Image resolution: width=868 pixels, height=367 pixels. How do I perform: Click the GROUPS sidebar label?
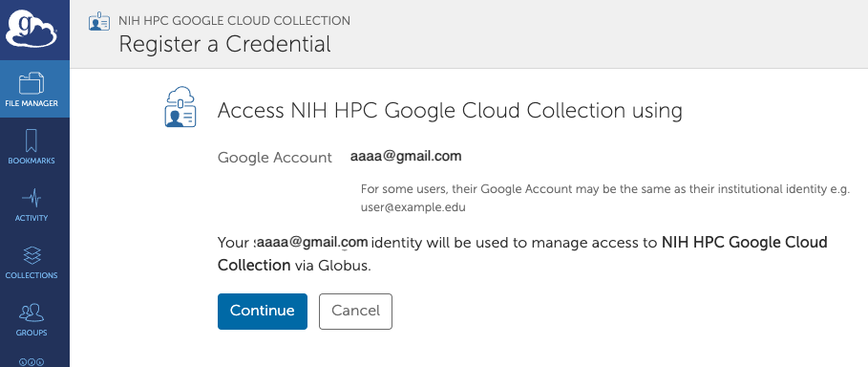pos(31,333)
